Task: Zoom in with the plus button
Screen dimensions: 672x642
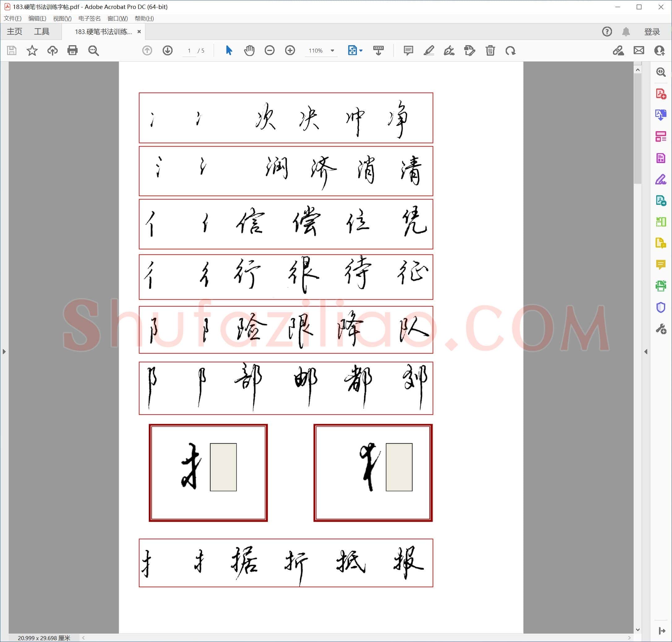Action: [x=290, y=51]
